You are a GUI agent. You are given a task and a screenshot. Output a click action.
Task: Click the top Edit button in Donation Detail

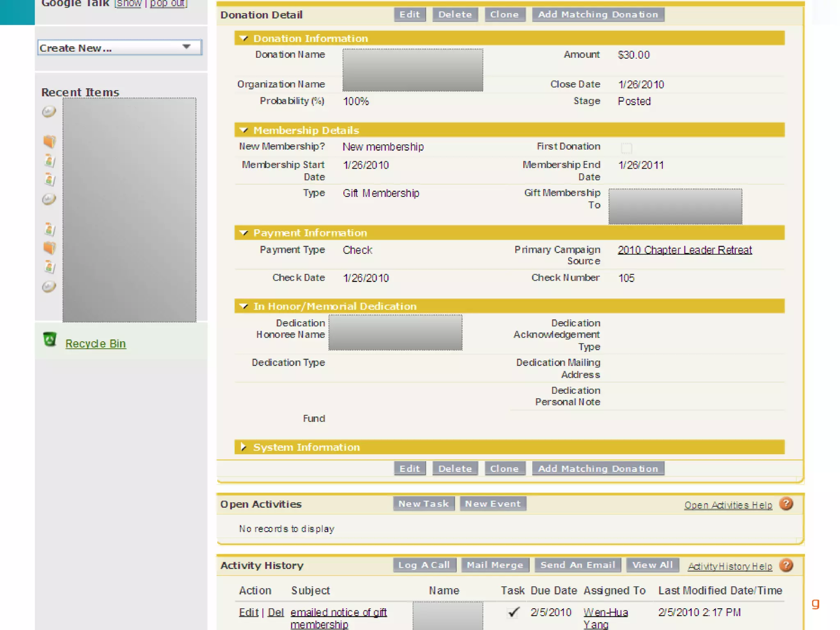(x=409, y=14)
